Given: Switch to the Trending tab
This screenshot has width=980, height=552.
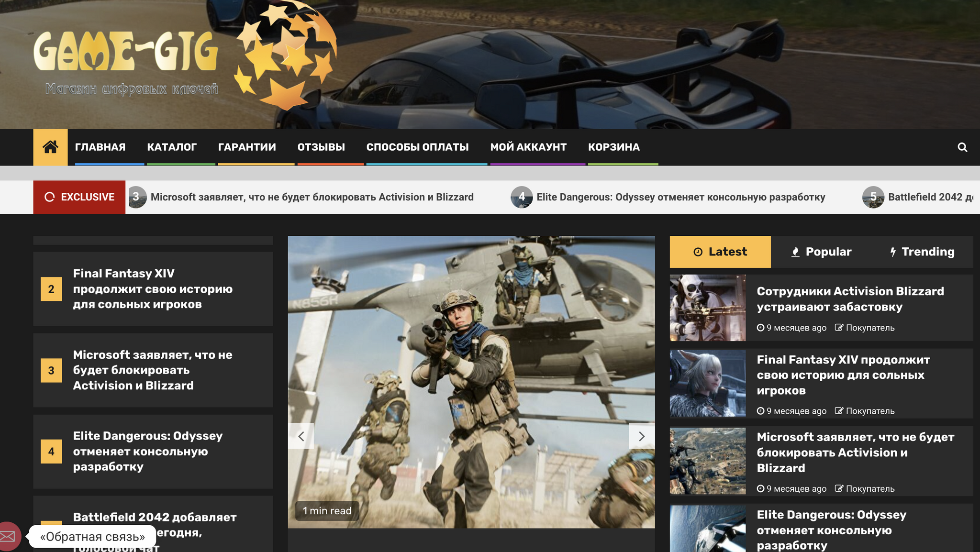Looking at the screenshot, I should pyautogui.click(x=922, y=252).
